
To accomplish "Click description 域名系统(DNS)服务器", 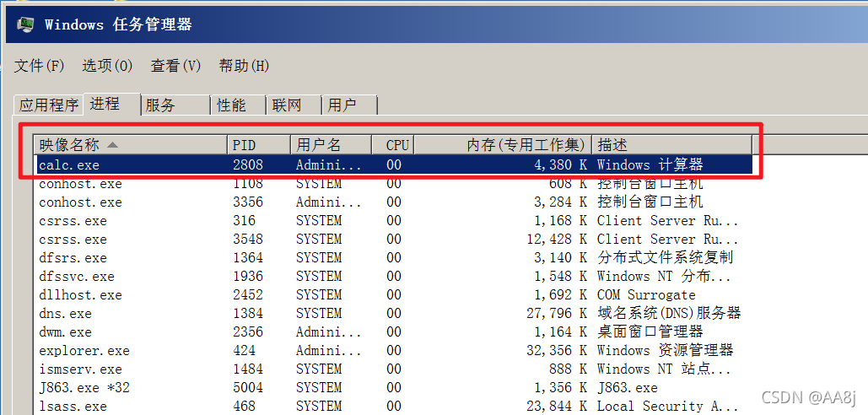I will pyautogui.click(x=669, y=313).
